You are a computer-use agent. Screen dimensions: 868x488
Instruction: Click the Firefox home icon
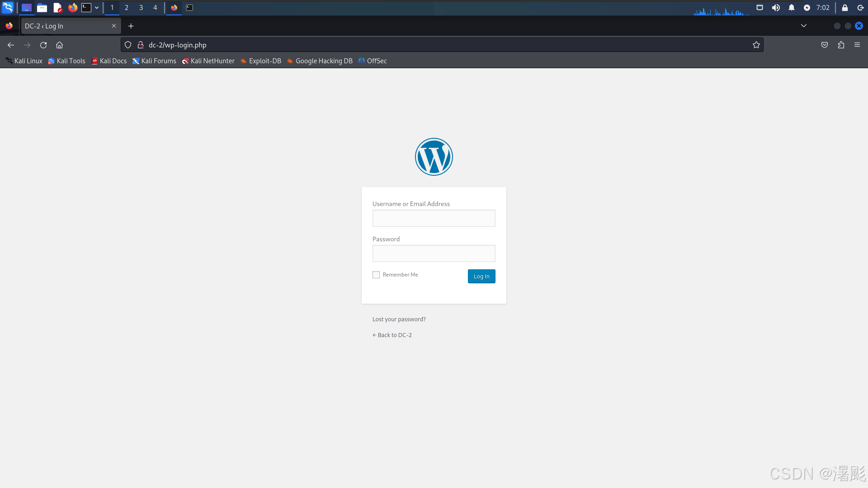pyautogui.click(x=59, y=45)
